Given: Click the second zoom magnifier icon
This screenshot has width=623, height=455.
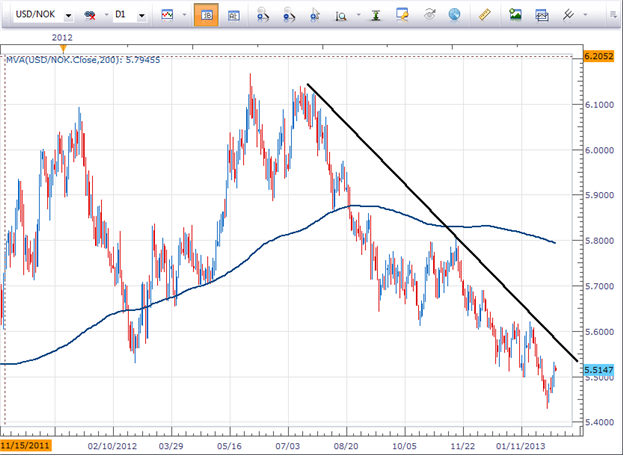Looking at the screenshot, I should [x=289, y=15].
